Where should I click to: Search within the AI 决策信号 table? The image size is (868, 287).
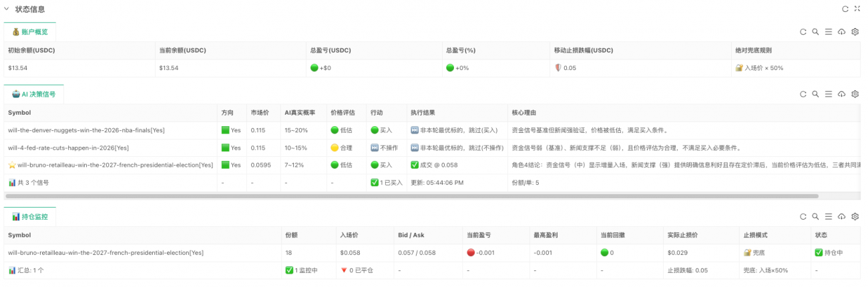815,94
